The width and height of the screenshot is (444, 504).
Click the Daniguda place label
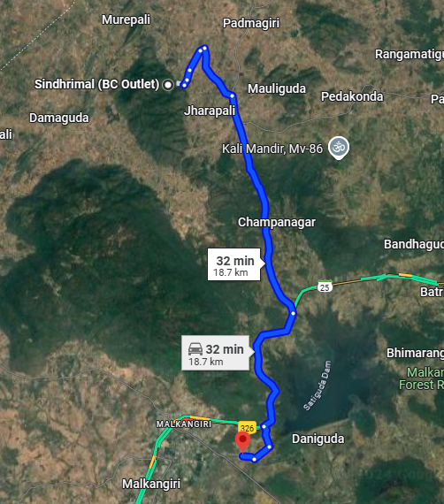point(318,439)
